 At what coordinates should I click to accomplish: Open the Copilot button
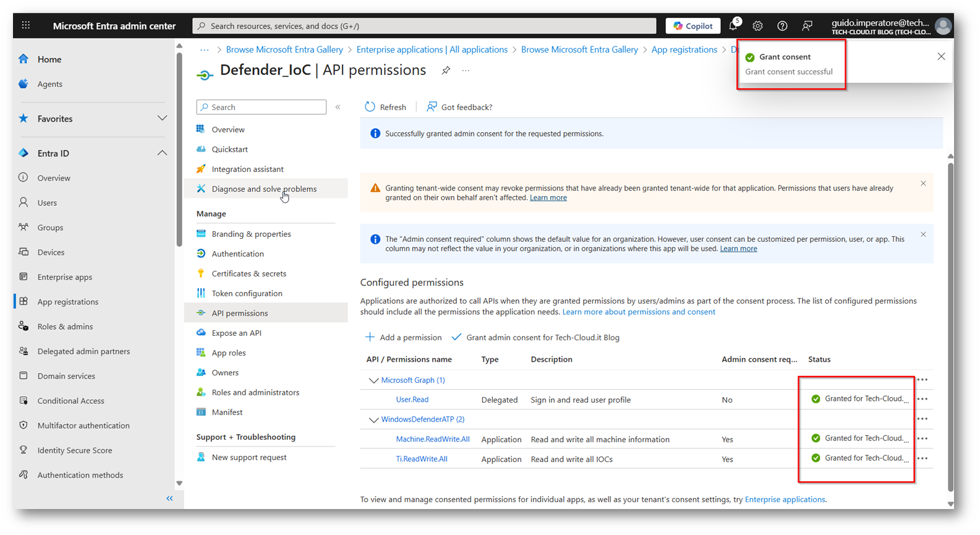pyautogui.click(x=693, y=26)
